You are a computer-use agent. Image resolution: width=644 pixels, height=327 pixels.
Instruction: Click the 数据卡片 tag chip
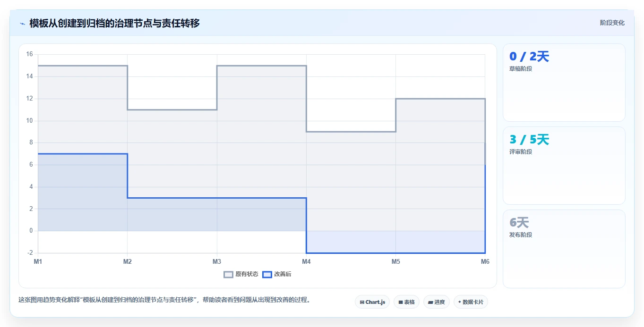471,302
